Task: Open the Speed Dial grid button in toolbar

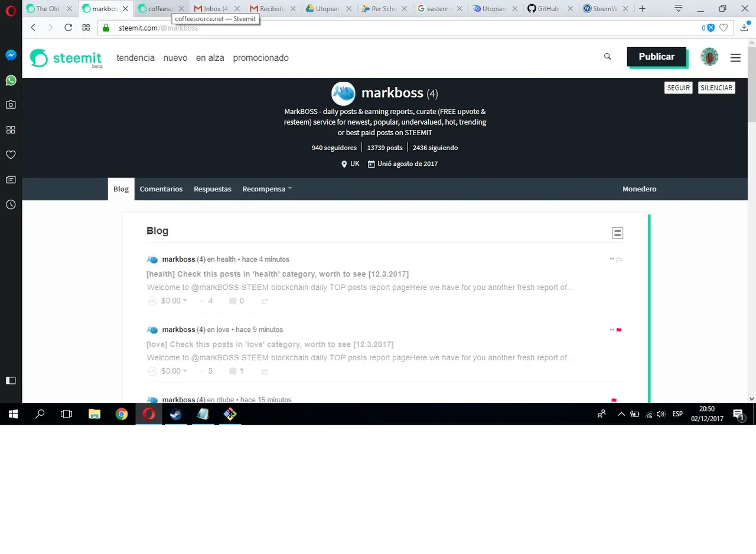Action: point(86,28)
